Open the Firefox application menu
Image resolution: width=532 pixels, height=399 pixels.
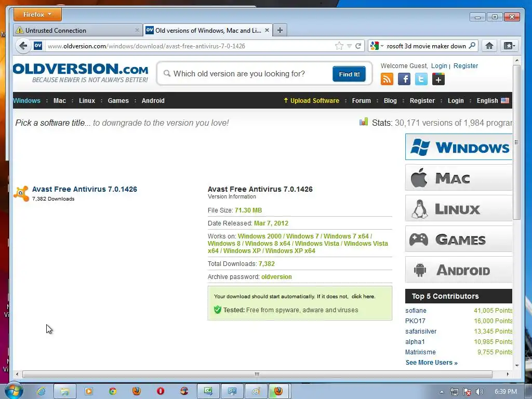37,15
